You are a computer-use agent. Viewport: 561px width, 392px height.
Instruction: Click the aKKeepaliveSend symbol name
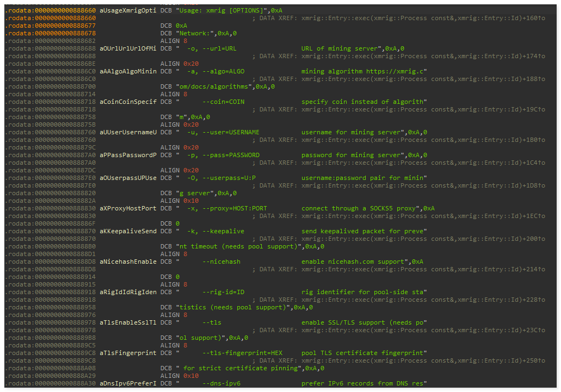128,231
